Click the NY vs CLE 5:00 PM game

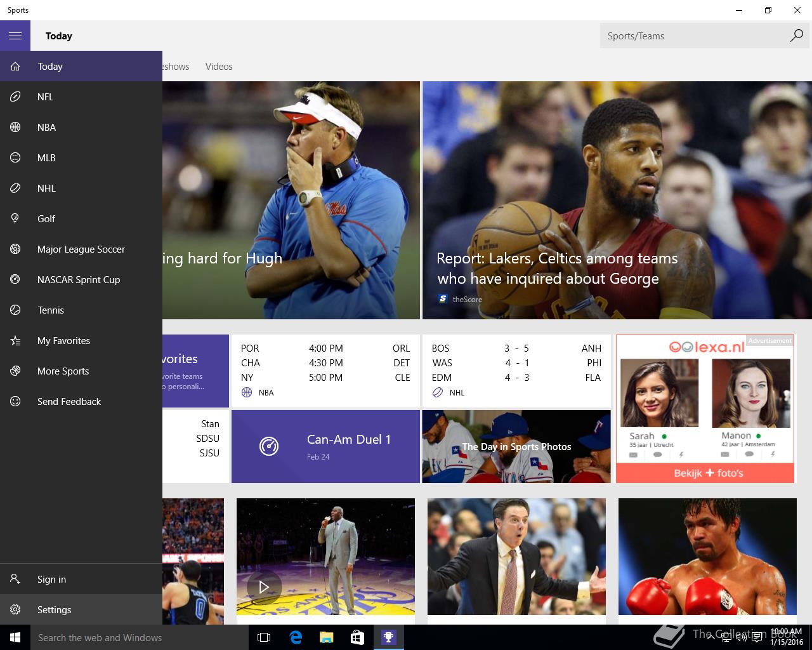[325, 377]
